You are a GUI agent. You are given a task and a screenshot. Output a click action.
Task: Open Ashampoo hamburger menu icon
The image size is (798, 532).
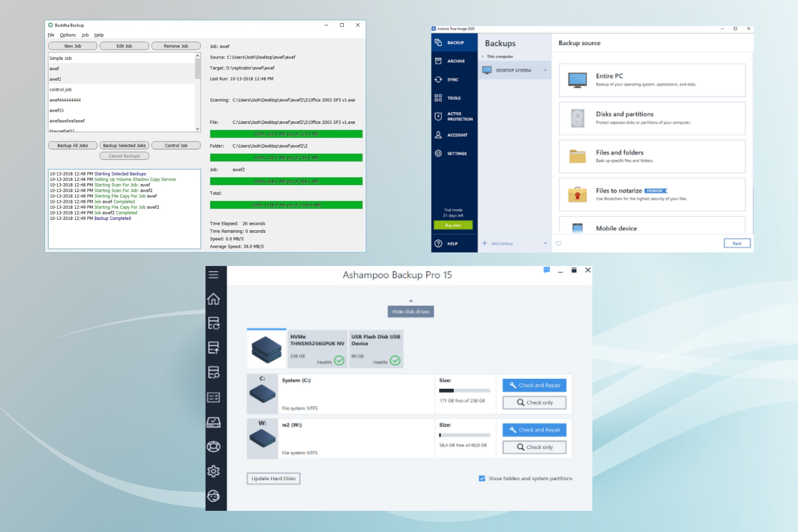214,275
